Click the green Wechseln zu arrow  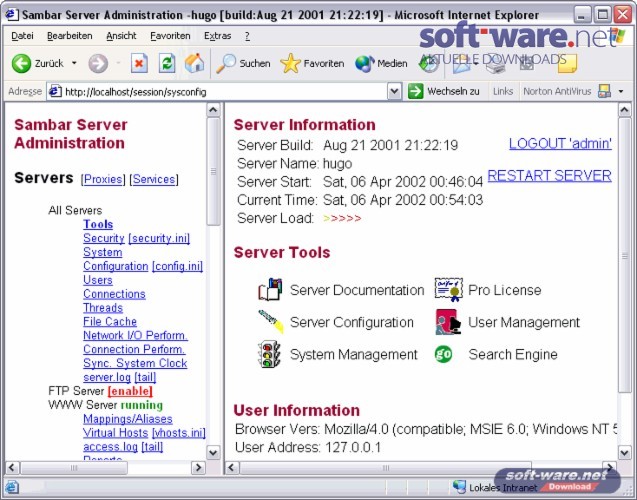pyautogui.click(x=416, y=91)
